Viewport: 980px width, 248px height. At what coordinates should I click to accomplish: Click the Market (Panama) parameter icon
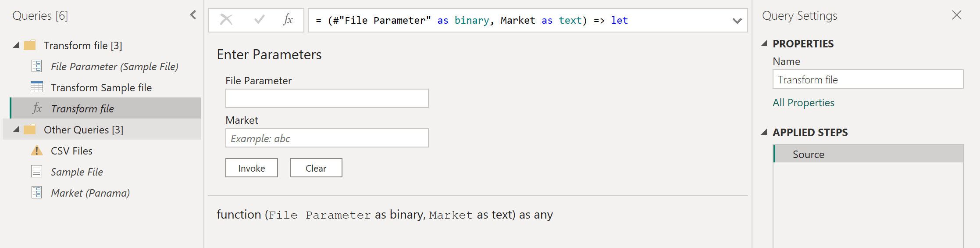(37, 193)
